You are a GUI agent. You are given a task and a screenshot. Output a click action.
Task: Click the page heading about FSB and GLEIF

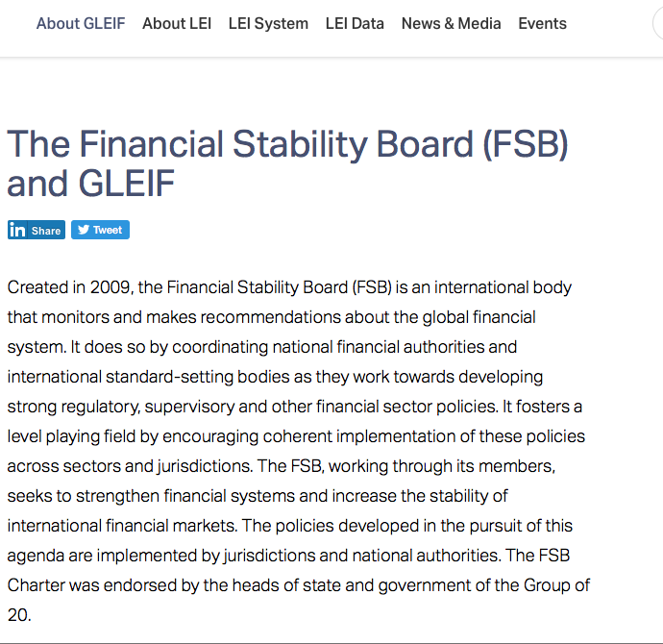click(x=288, y=163)
